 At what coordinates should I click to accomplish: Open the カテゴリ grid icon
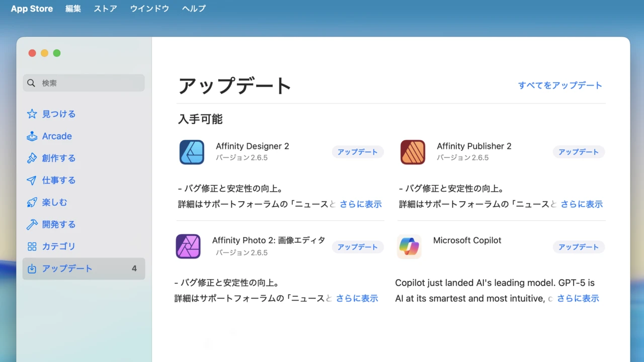(32, 246)
